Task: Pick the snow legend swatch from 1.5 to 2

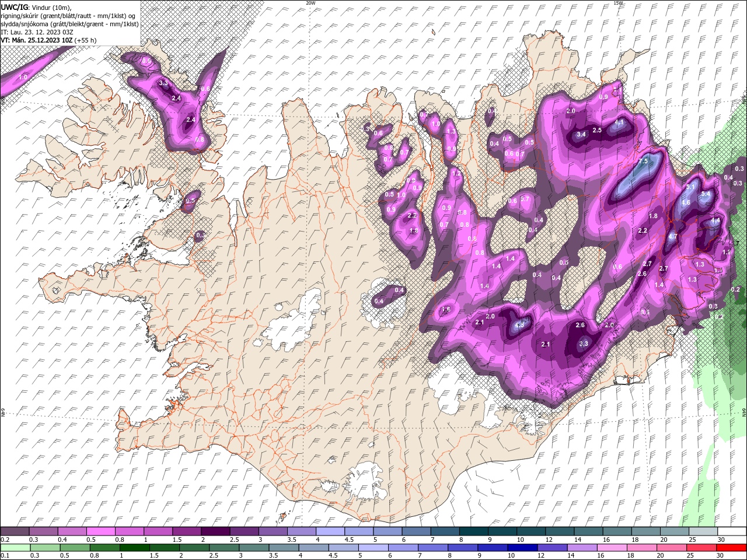Action: coord(187,531)
